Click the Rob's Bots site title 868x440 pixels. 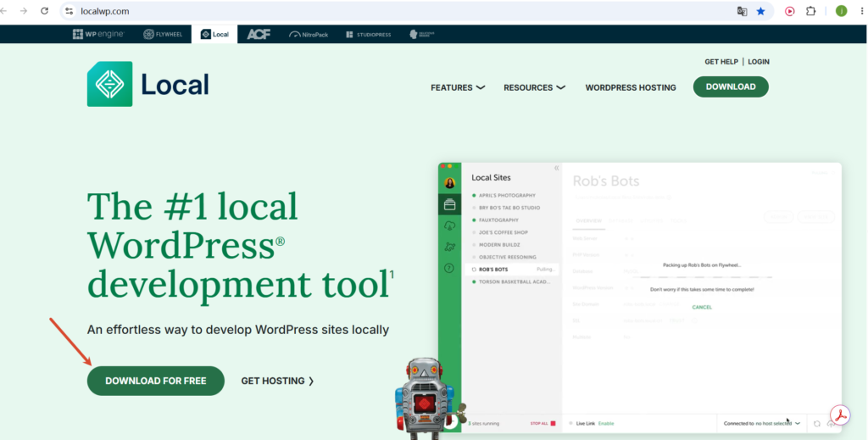[x=605, y=181]
